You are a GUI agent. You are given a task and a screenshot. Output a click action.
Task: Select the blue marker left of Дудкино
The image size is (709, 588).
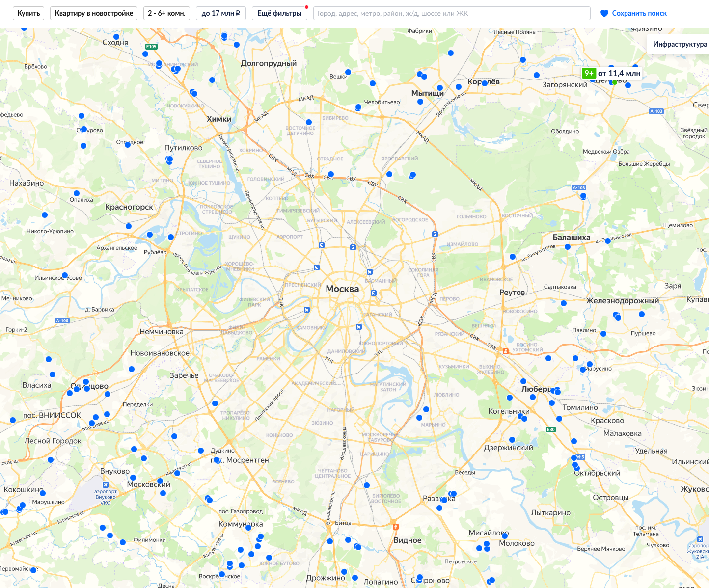(201, 451)
